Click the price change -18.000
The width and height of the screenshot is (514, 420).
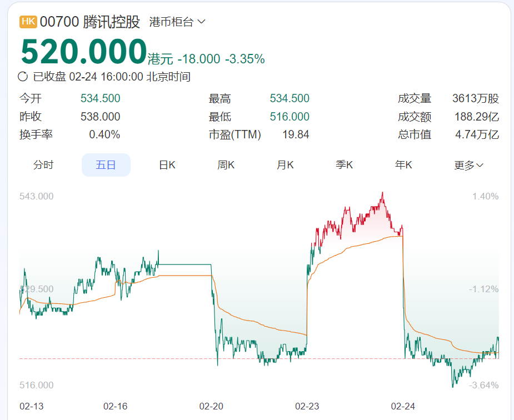198,59
